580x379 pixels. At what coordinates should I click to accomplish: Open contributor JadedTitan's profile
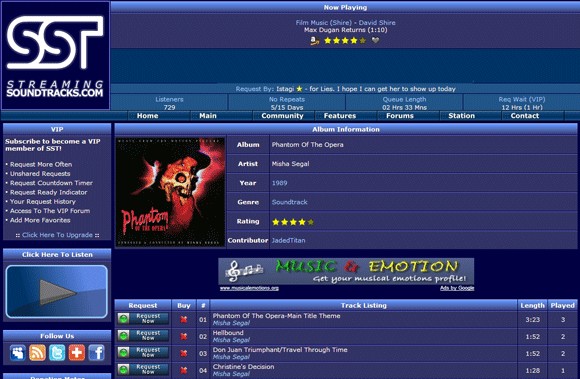click(289, 240)
